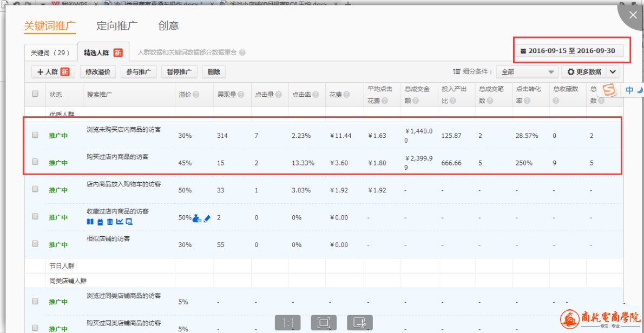Click pencil edit icon beside 50% premium

tap(207, 218)
